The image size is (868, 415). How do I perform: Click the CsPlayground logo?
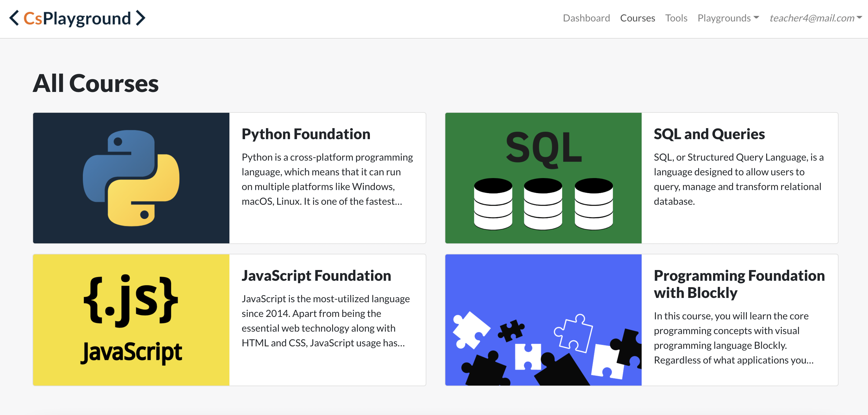[77, 18]
